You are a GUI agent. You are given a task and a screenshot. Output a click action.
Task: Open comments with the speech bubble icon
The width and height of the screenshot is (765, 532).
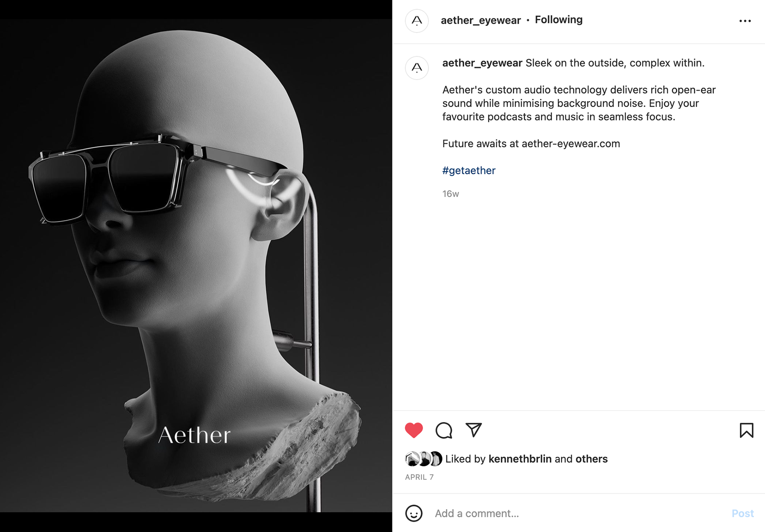tap(443, 430)
